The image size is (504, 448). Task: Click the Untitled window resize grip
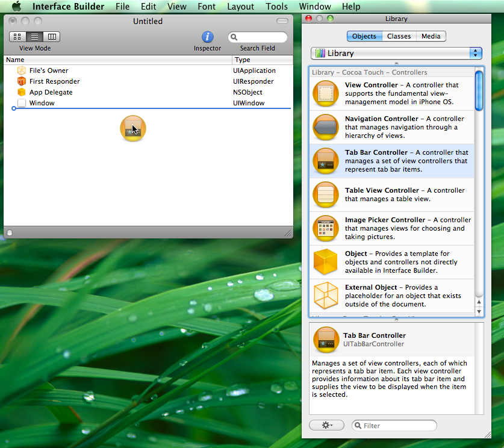[x=288, y=233]
